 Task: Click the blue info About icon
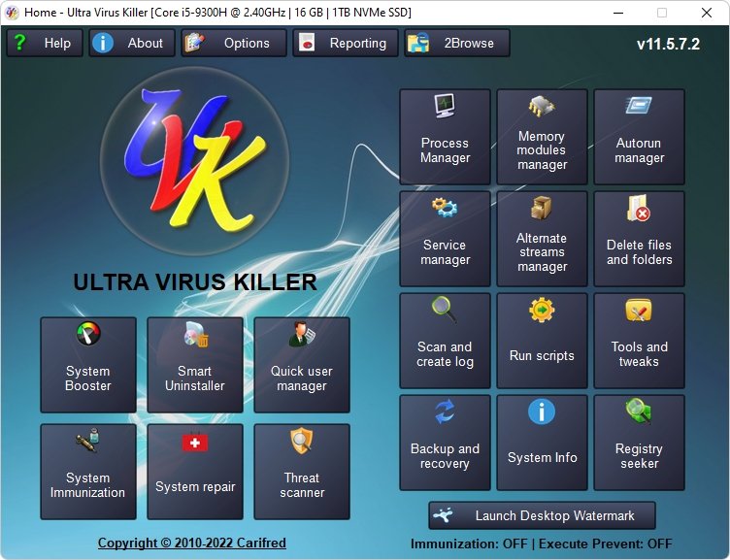click(103, 43)
